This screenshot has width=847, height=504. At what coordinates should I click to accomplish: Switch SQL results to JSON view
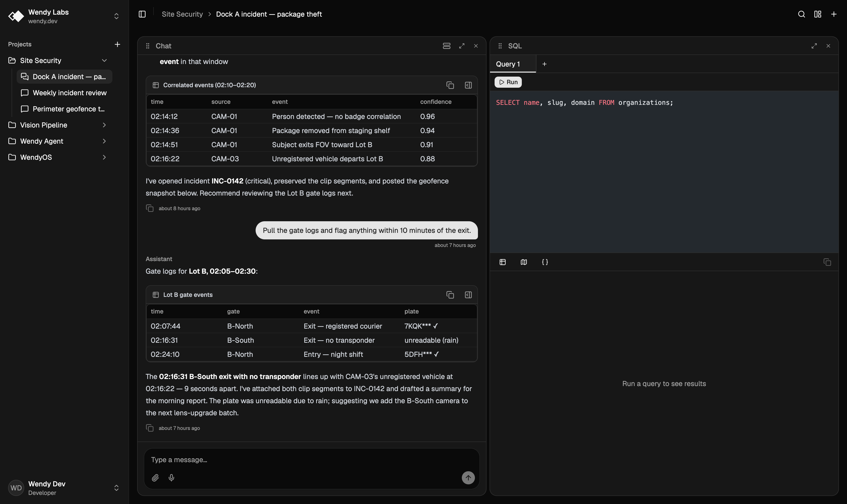pyautogui.click(x=544, y=262)
